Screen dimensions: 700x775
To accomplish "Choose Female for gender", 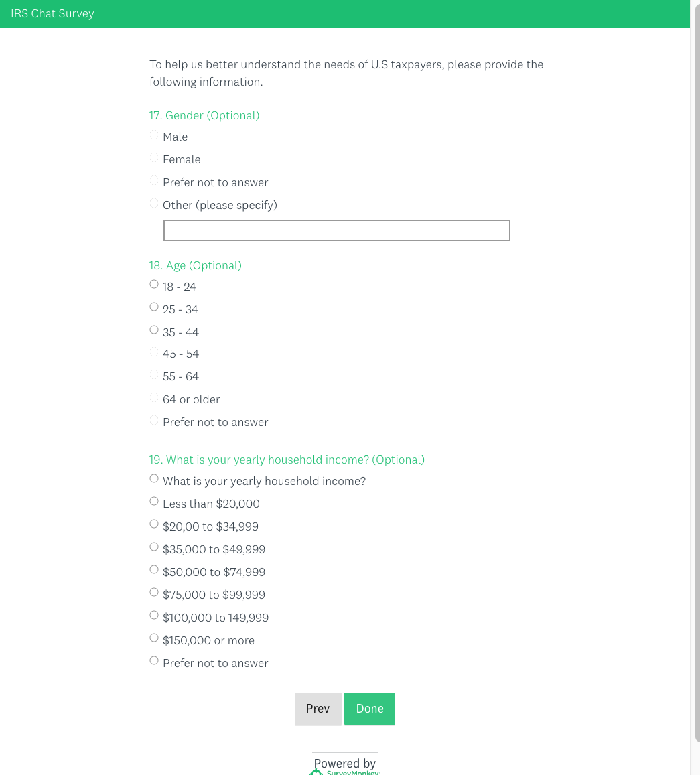I will point(154,158).
